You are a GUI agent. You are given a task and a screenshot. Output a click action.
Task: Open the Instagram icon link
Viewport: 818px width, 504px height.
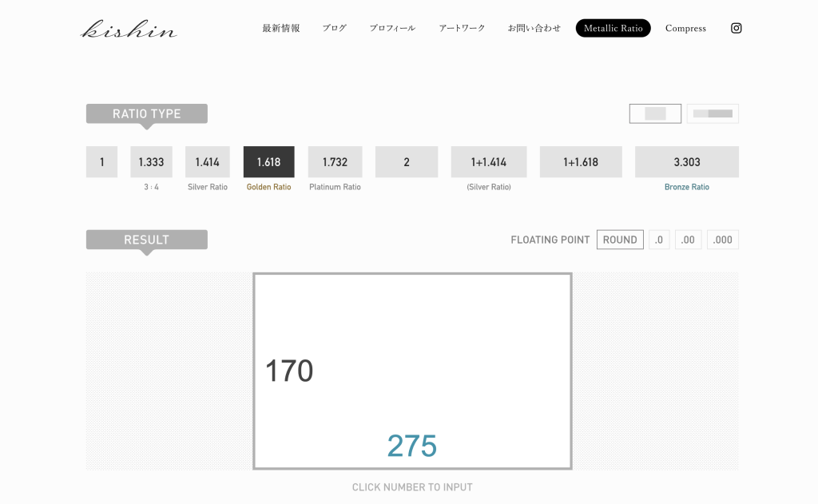tap(736, 28)
